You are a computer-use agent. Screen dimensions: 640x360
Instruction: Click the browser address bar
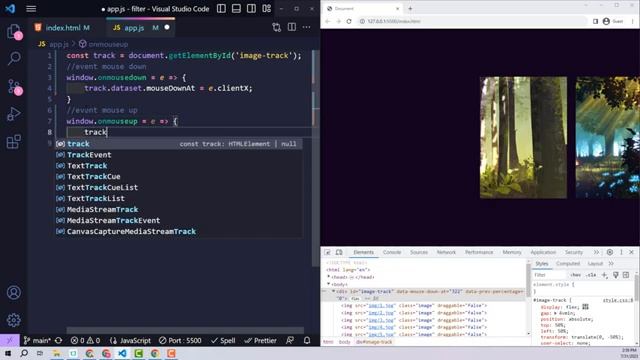point(473,21)
